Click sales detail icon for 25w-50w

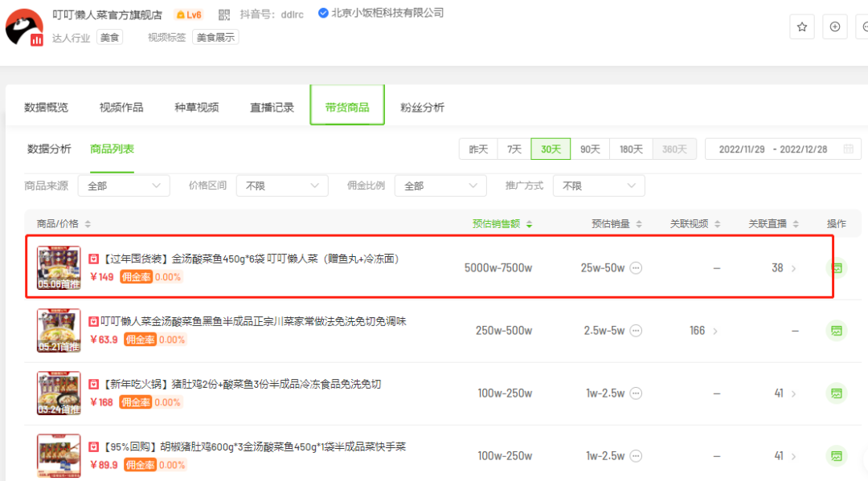click(636, 268)
